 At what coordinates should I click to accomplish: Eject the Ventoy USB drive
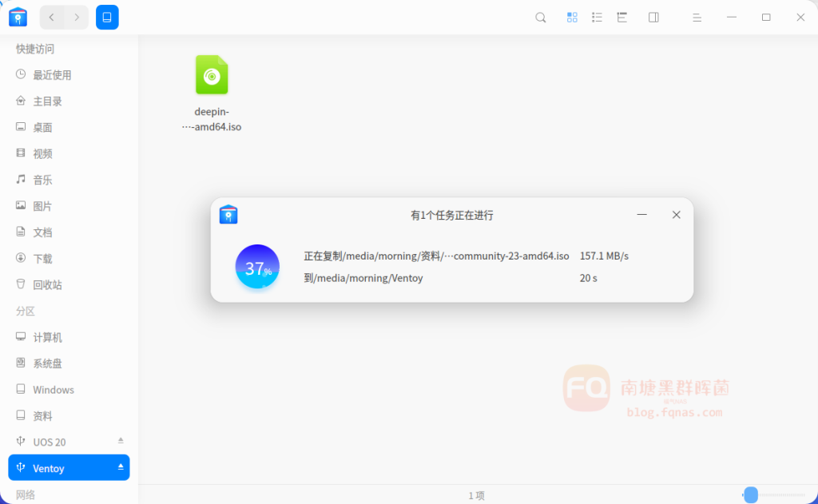121,467
